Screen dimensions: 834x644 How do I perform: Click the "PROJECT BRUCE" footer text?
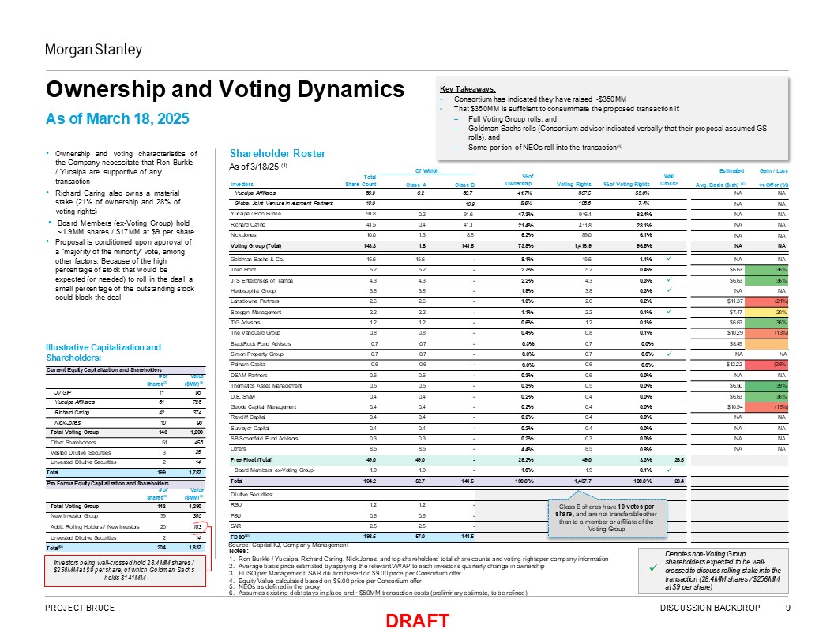[80, 608]
